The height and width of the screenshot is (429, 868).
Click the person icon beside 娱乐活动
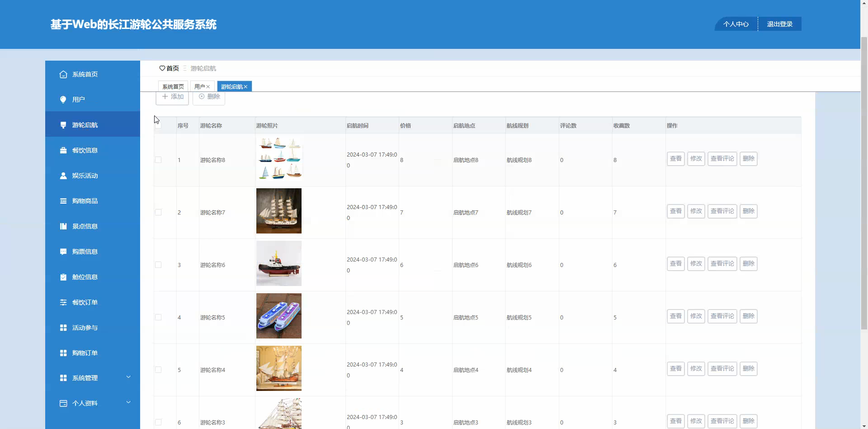[x=63, y=176]
